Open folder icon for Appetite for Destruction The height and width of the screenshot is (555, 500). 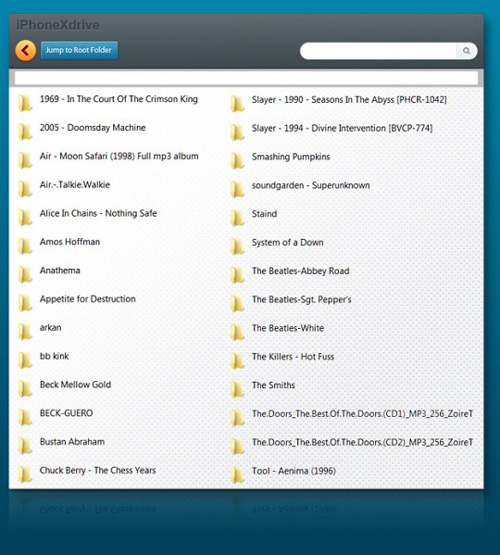[25, 303]
